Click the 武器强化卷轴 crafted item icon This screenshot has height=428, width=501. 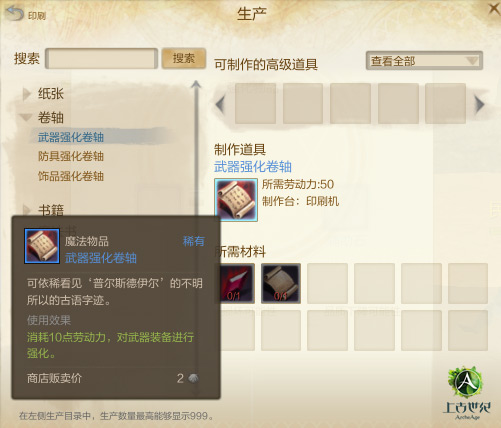pyautogui.click(x=236, y=200)
